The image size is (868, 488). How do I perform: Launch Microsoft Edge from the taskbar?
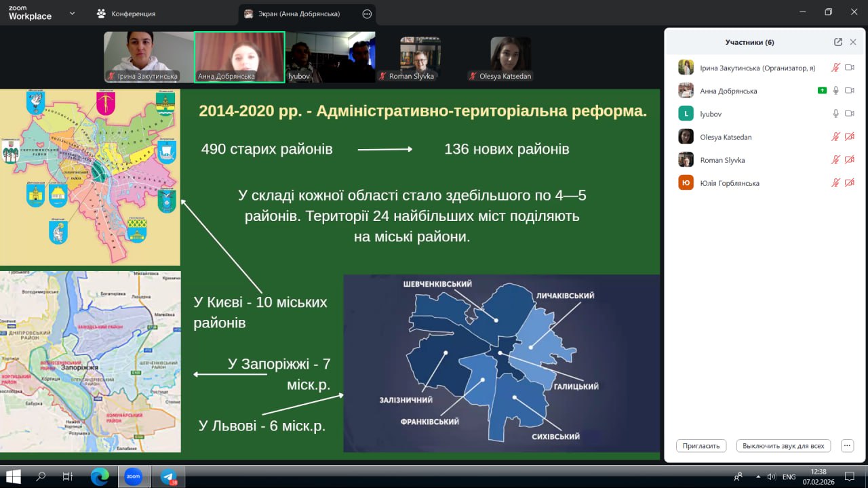(x=99, y=476)
